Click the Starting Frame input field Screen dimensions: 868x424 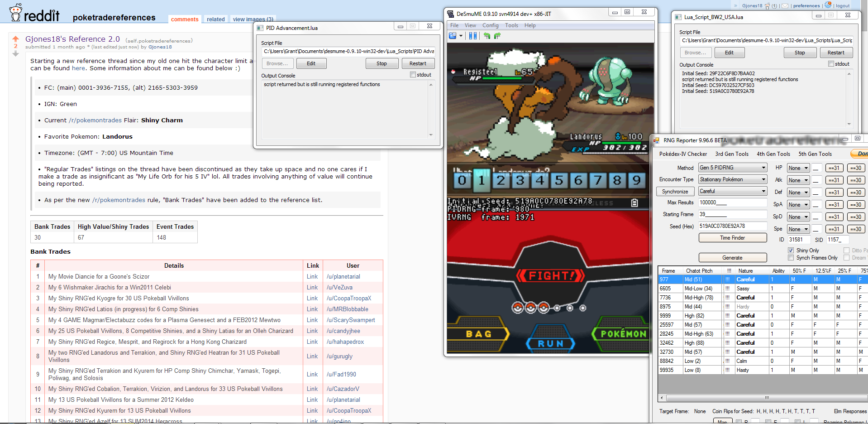(733, 214)
